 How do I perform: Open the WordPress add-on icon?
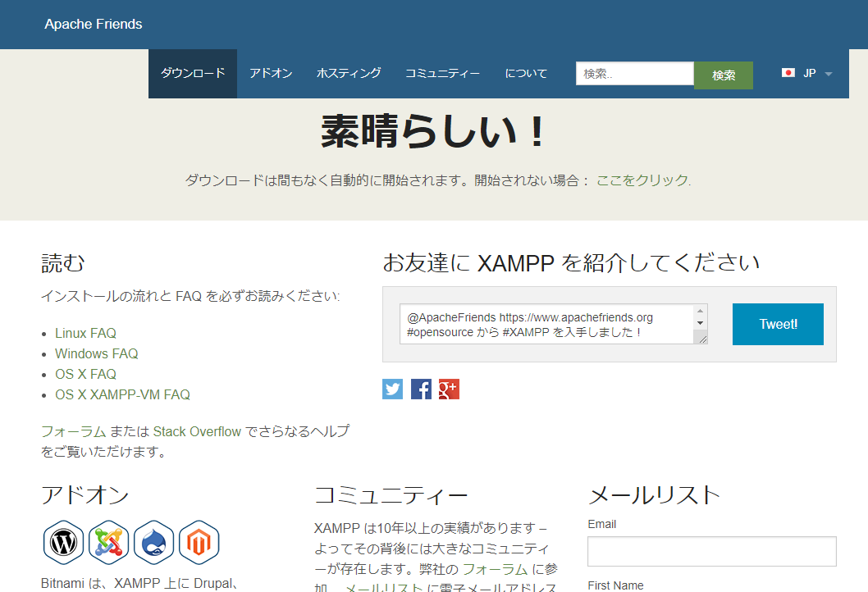click(x=64, y=542)
